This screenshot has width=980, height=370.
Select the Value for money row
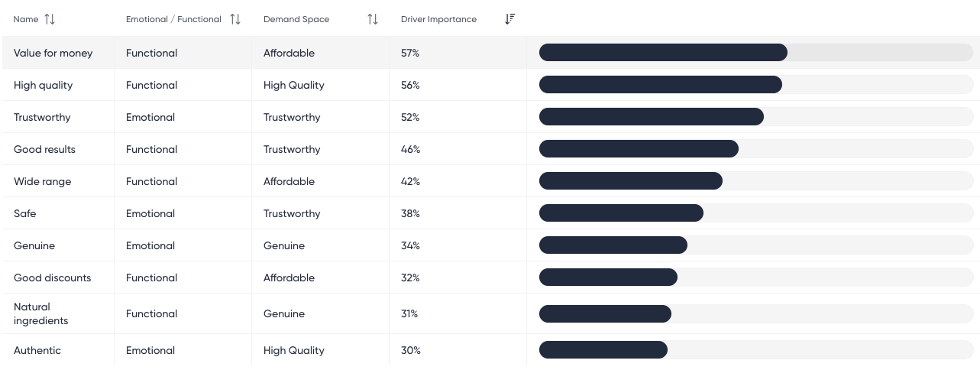tap(53, 53)
